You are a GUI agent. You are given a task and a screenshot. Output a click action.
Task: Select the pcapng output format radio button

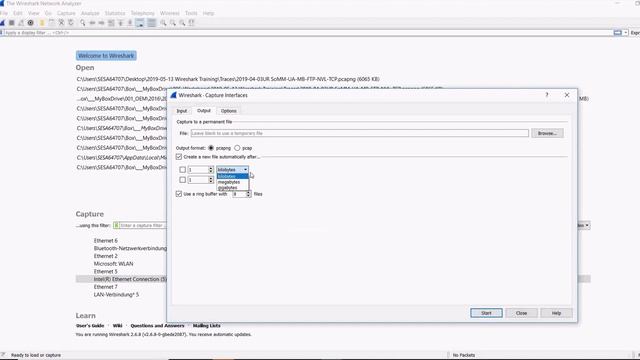211,148
